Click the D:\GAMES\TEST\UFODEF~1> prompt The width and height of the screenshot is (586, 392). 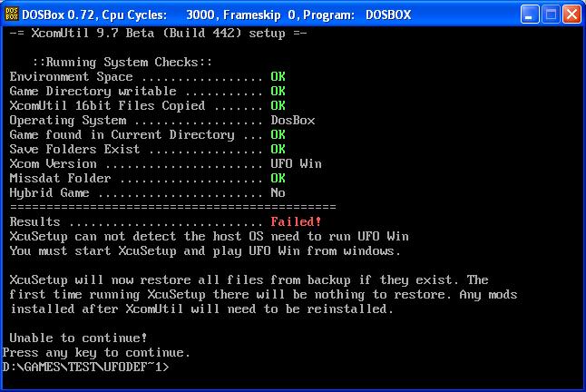click(x=85, y=367)
